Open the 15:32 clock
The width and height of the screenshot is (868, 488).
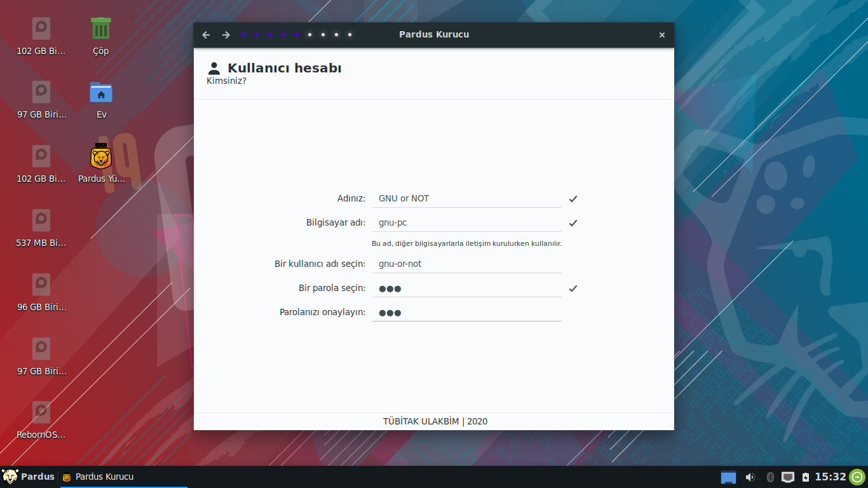[831, 477]
